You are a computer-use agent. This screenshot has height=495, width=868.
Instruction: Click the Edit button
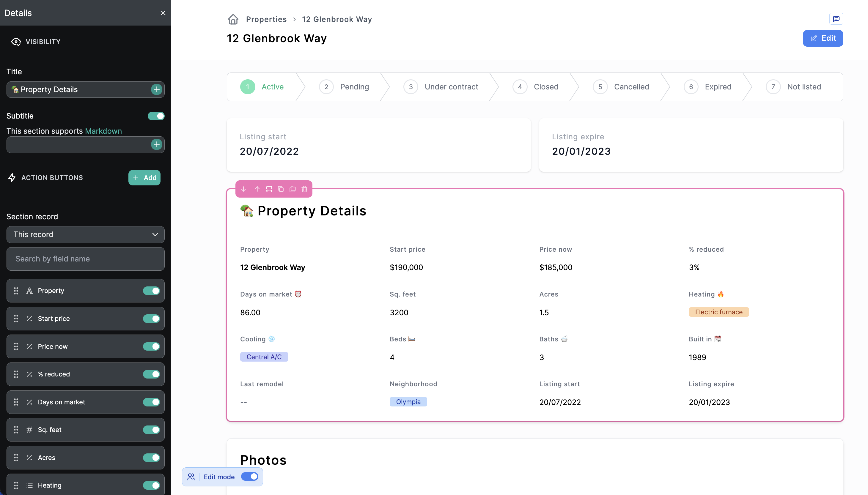823,38
